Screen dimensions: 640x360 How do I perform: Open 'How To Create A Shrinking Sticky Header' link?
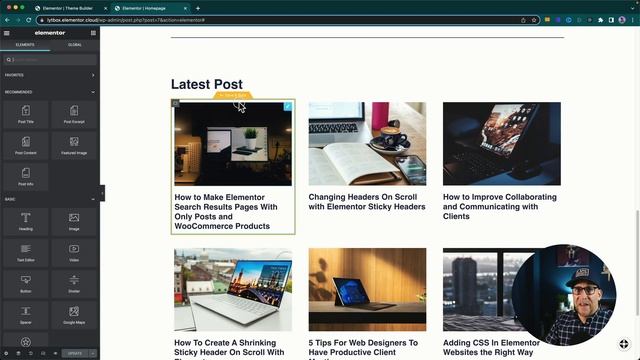[x=229, y=349]
